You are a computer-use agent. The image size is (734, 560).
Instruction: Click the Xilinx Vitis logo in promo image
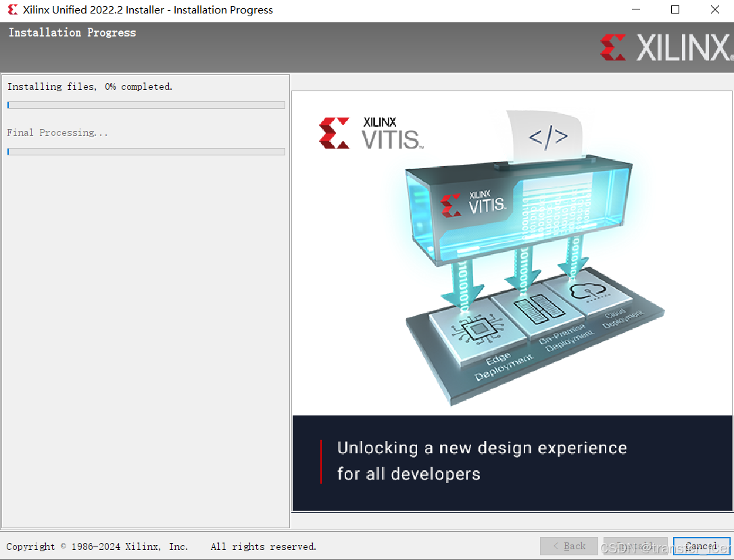371,133
